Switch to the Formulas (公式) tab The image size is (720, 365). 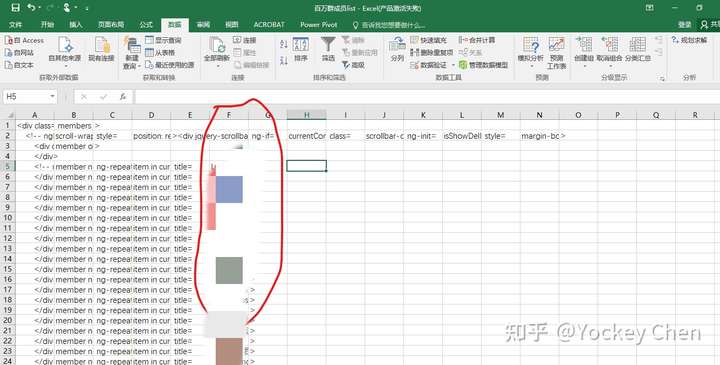click(x=146, y=25)
